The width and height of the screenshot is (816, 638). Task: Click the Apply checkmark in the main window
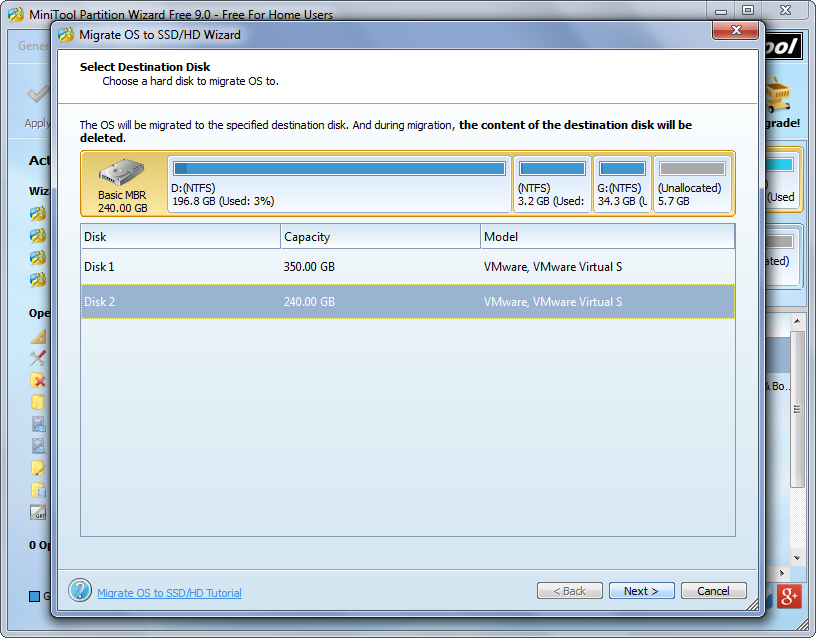(39, 94)
